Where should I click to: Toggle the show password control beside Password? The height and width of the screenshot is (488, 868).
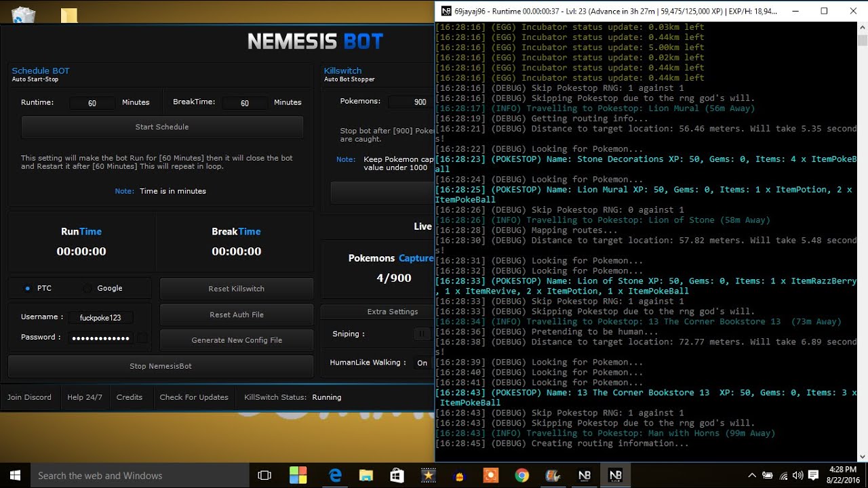click(x=142, y=338)
